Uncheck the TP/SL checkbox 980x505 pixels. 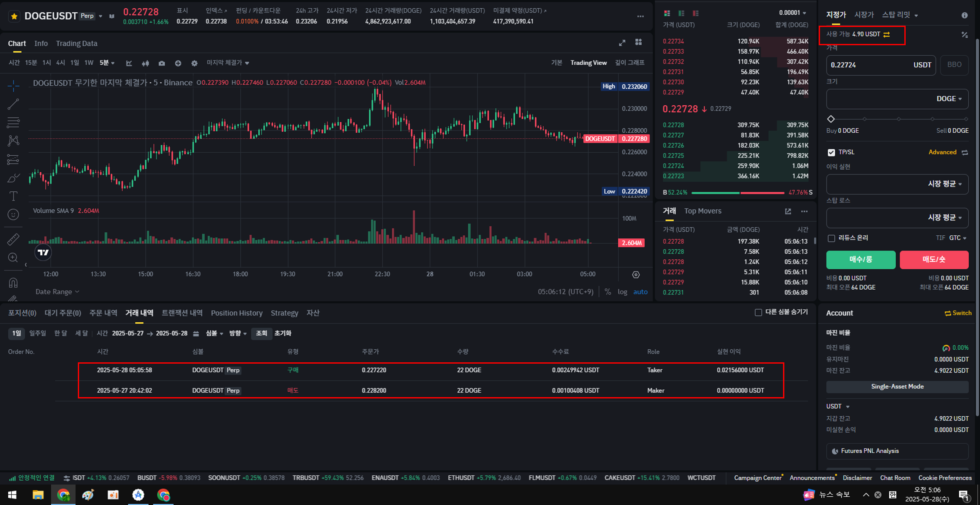[831, 152]
